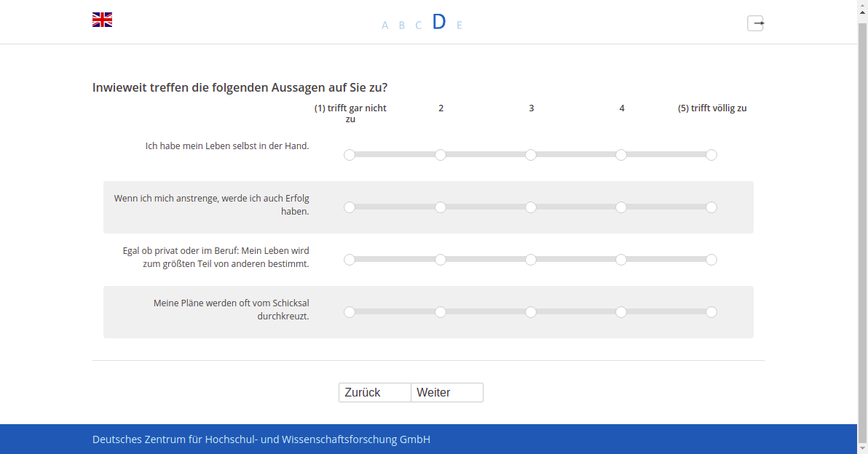
Task: Select 5 for 'Meine Pläne werden oft vom Schicksal' statement
Action: pos(712,312)
